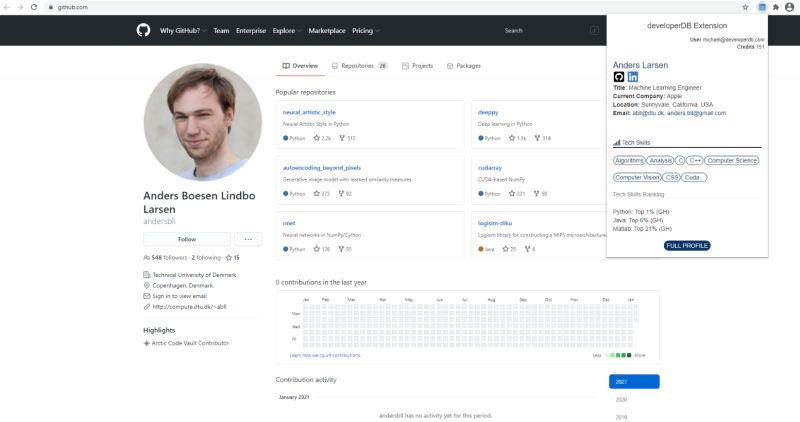Click the browser back arrow
Screen dimensions: 800x422
click(x=7, y=7)
